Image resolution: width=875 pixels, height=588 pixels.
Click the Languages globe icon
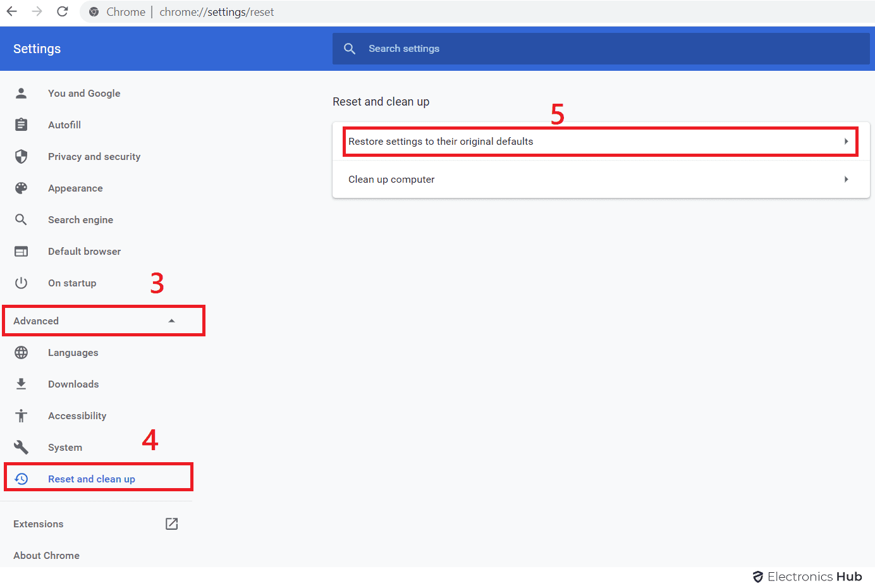point(21,353)
